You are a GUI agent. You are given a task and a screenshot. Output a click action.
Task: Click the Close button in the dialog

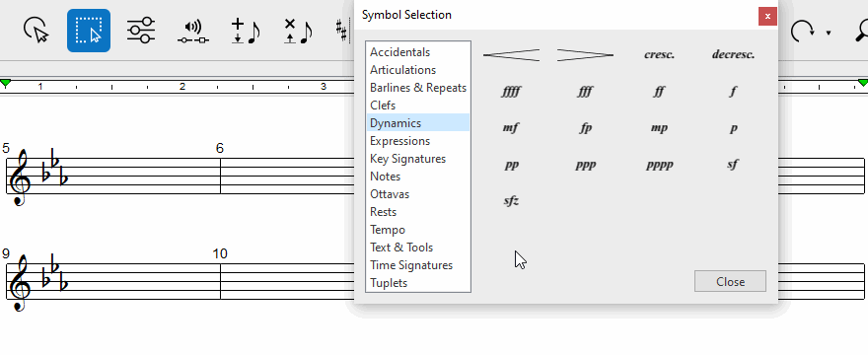(730, 281)
